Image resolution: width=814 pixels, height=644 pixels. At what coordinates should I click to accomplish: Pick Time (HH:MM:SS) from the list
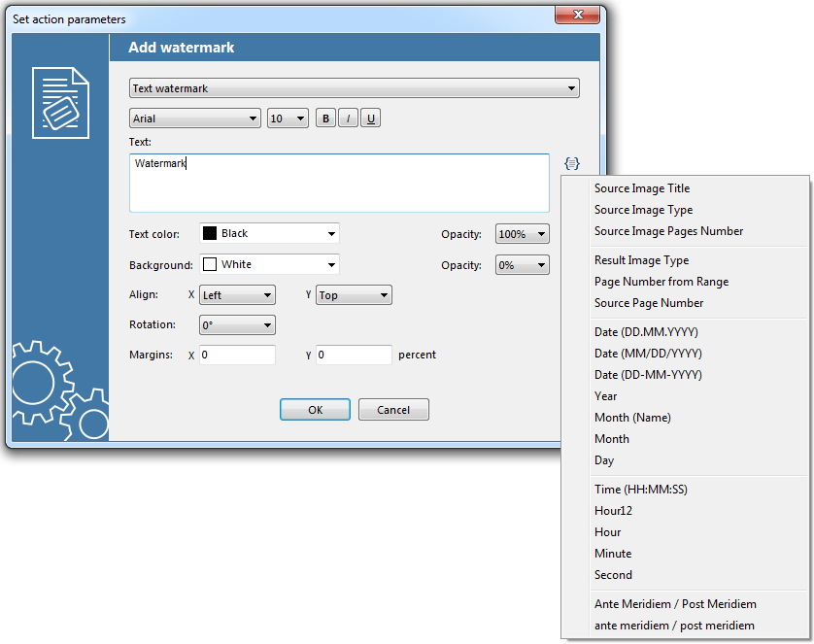(x=641, y=490)
